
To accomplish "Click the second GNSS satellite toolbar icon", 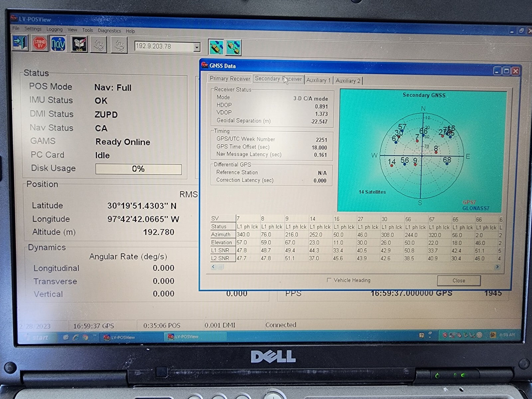I will pos(233,48).
